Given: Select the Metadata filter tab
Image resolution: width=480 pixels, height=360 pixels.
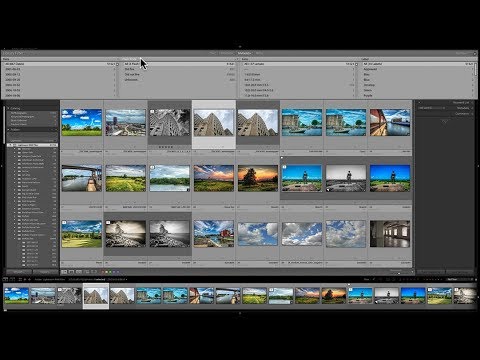Looking at the screenshot, I should pyautogui.click(x=244, y=53).
